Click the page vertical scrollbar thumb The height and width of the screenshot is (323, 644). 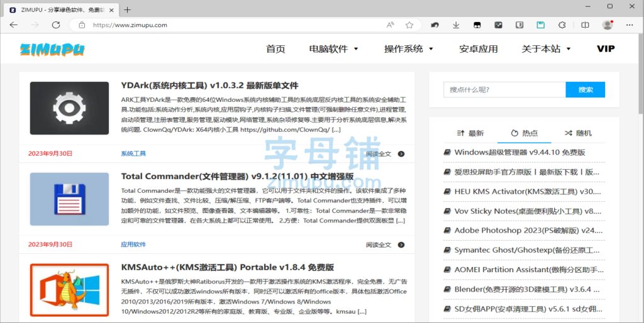coord(641,74)
